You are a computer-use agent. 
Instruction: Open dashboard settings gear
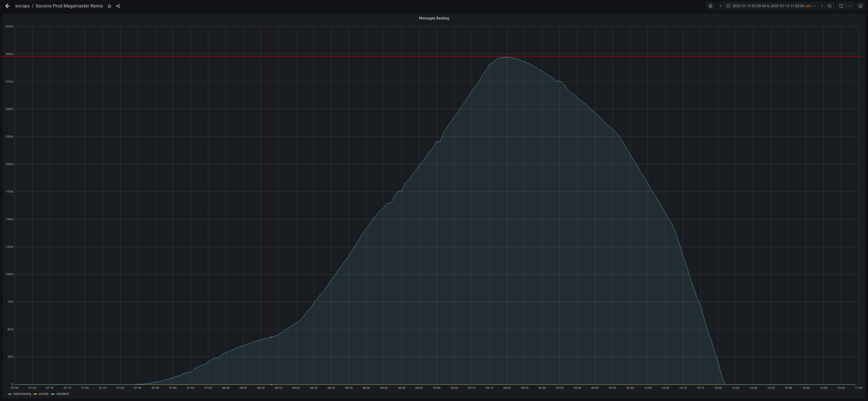point(711,6)
